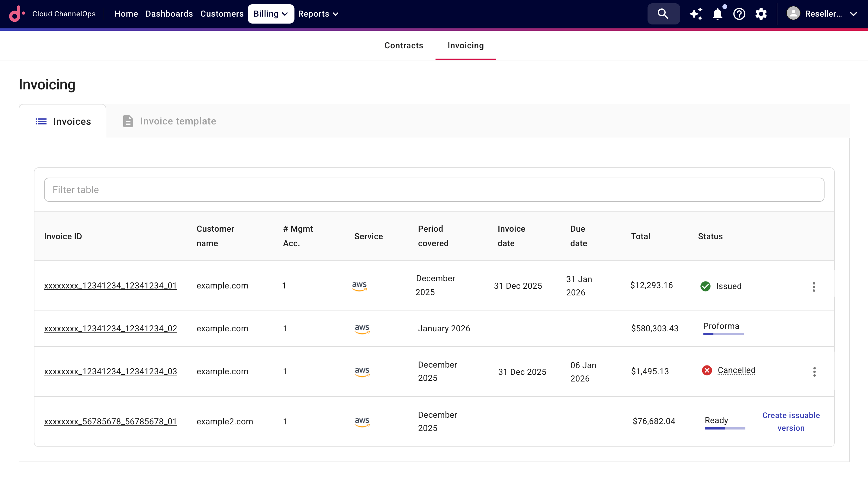
Task: Open Dashboards from the top navigation
Action: 169,14
